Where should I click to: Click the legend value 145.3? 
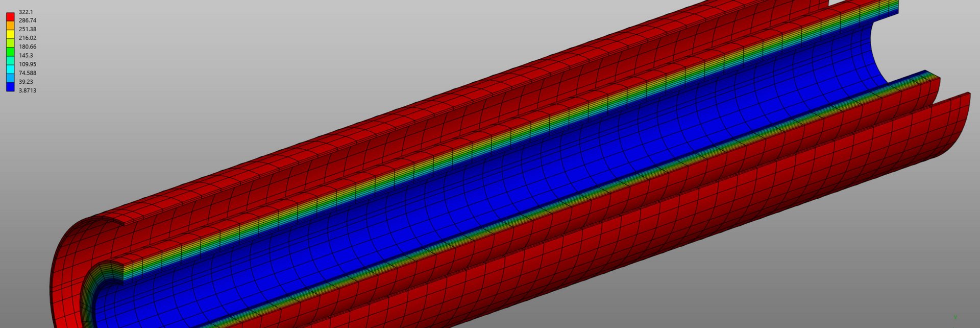pyautogui.click(x=26, y=55)
